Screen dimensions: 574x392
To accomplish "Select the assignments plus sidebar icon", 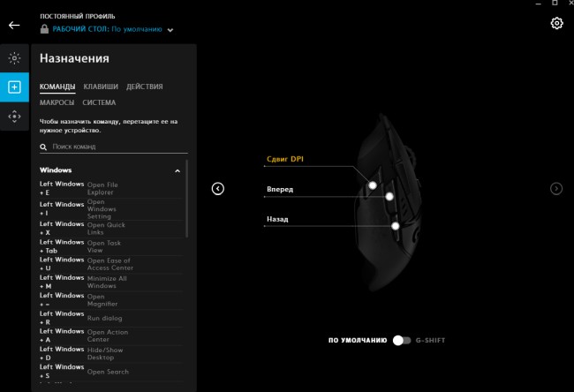I will tap(14, 87).
